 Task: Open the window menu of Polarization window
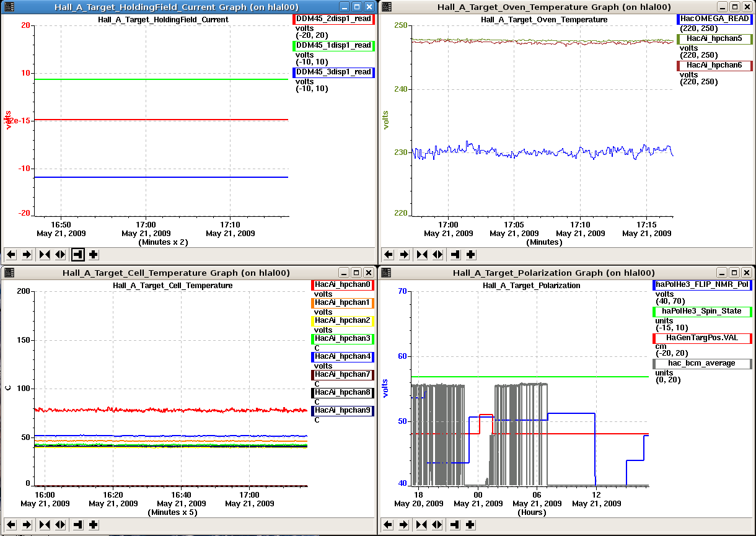pos(385,273)
